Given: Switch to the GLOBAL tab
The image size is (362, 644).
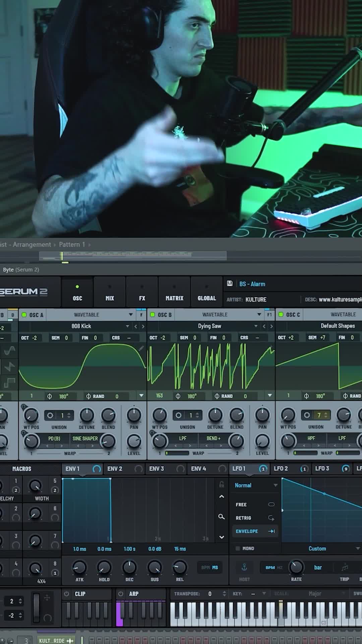Looking at the screenshot, I should click(x=207, y=292).
